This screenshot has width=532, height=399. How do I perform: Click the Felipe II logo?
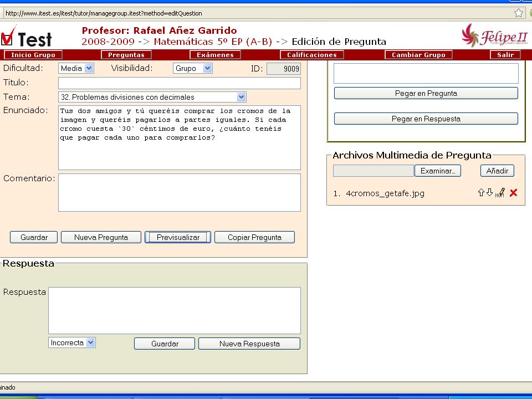tap(494, 36)
